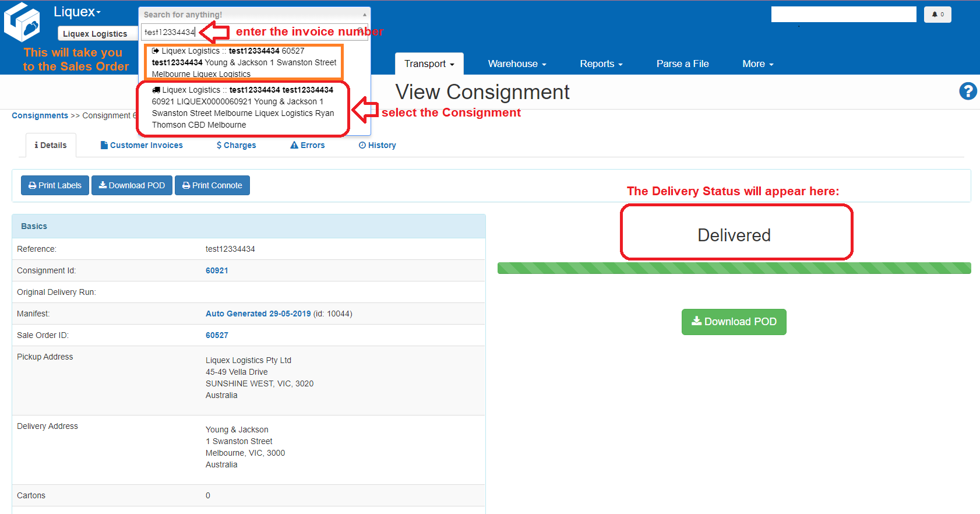The height and width of the screenshot is (514, 980).
Task: Click the blue Download POD button
Action: click(x=132, y=185)
